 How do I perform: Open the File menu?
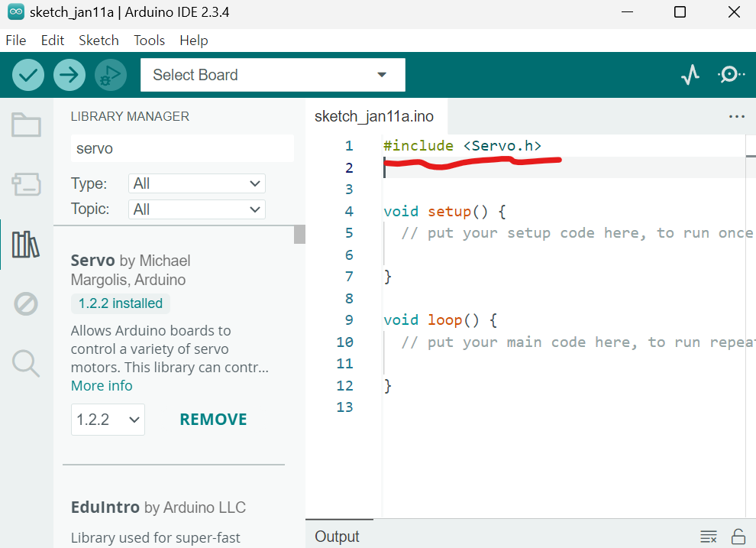tap(16, 41)
